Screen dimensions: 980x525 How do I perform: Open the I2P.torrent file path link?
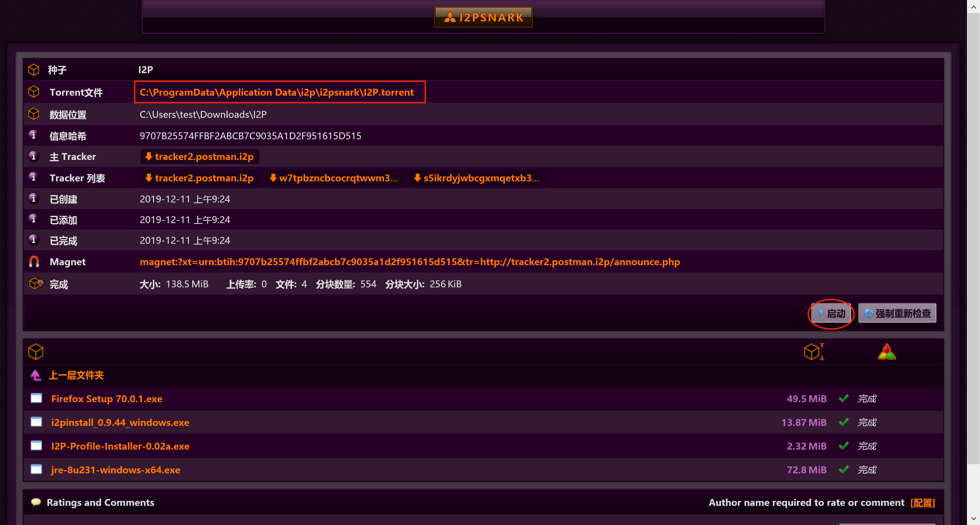point(276,92)
